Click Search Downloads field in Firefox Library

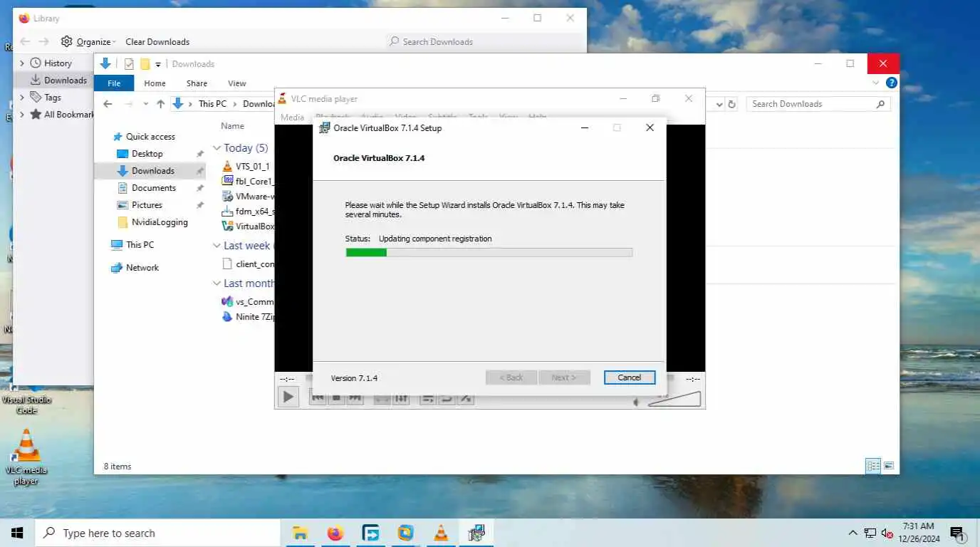pyautogui.click(x=484, y=42)
